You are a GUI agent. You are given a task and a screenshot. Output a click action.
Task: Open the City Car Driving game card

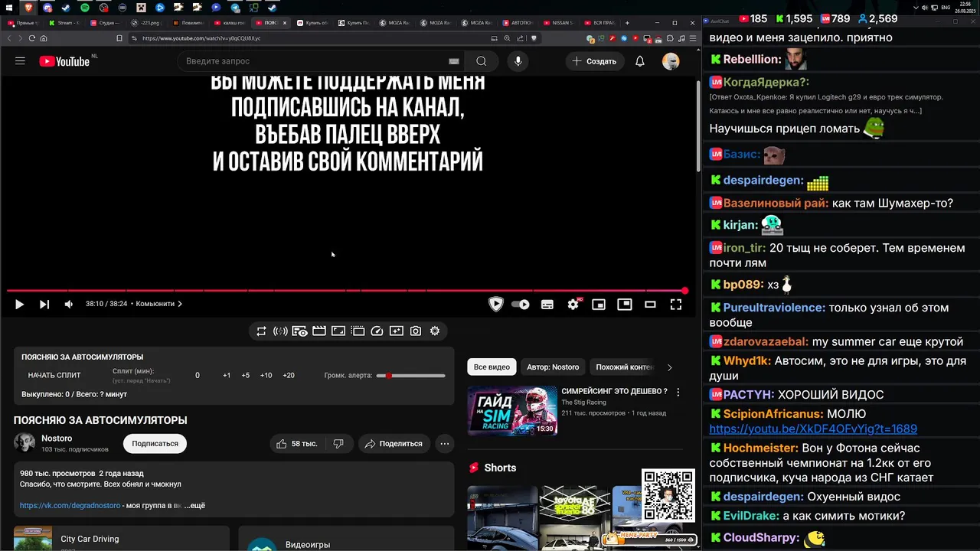coord(122,539)
